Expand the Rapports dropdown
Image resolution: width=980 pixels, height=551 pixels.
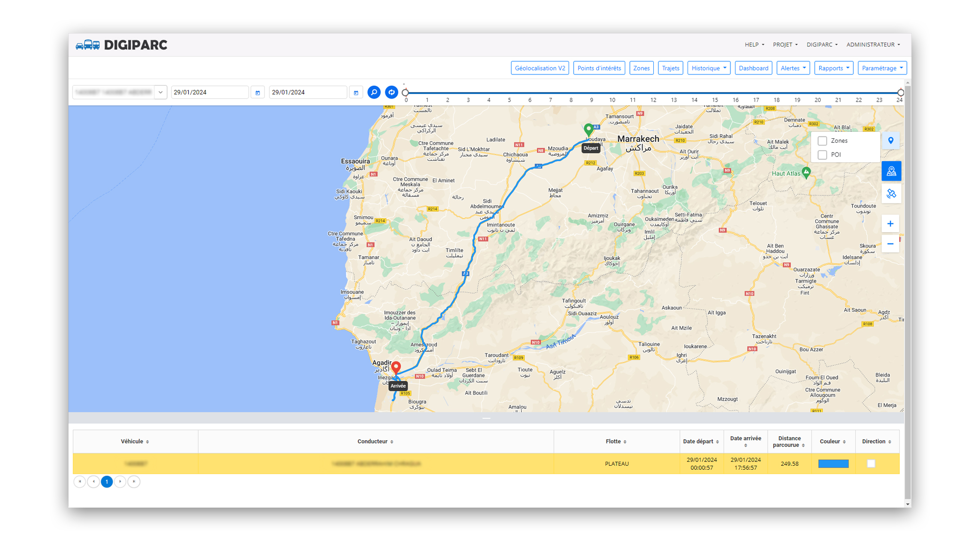pos(834,68)
